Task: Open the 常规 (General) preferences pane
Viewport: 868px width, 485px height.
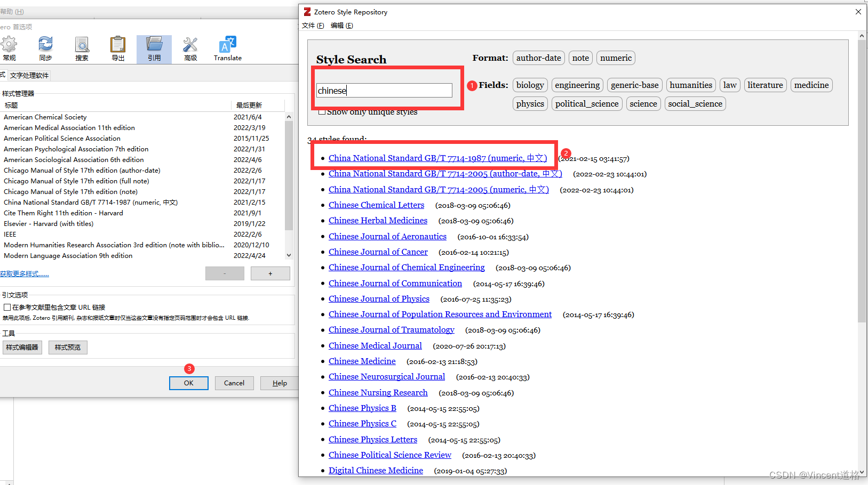Action: pyautogui.click(x=9, y=49)
